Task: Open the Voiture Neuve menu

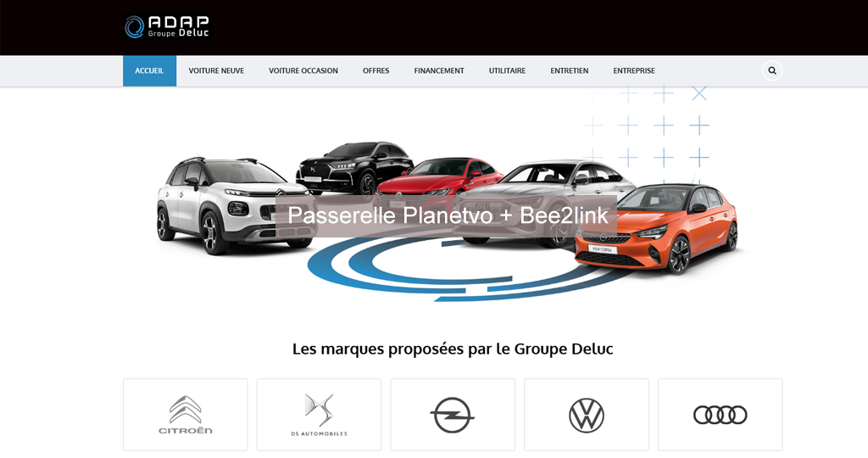Action: click(216, 71)
